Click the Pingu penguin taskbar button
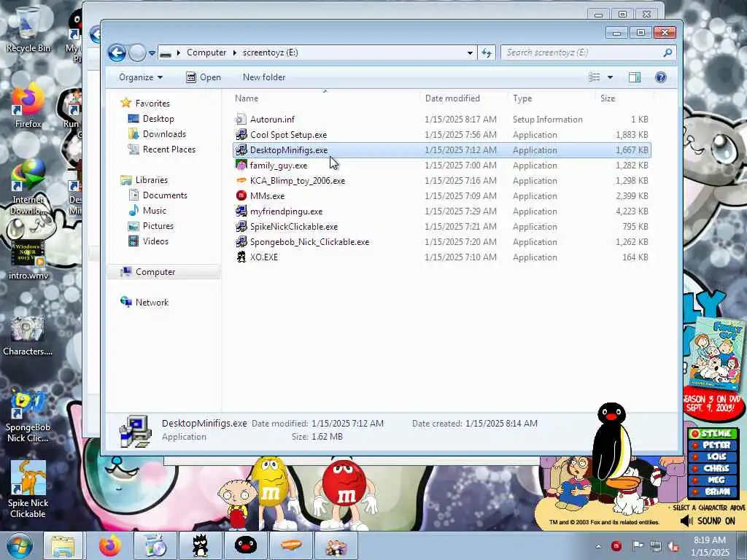This screenshot has width=747, height=560. [x=246, y=545]
